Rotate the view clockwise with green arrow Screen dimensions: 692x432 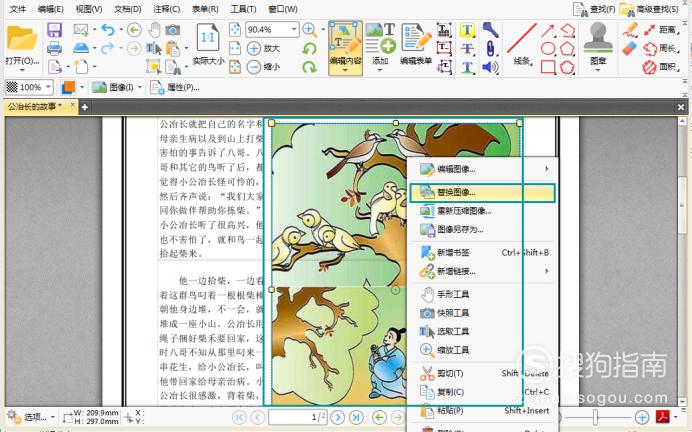[x=309, y=67]
